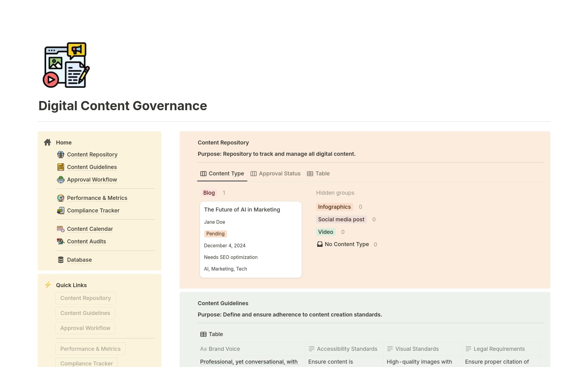Click the Performance & Metrics icon

[61, 198]
